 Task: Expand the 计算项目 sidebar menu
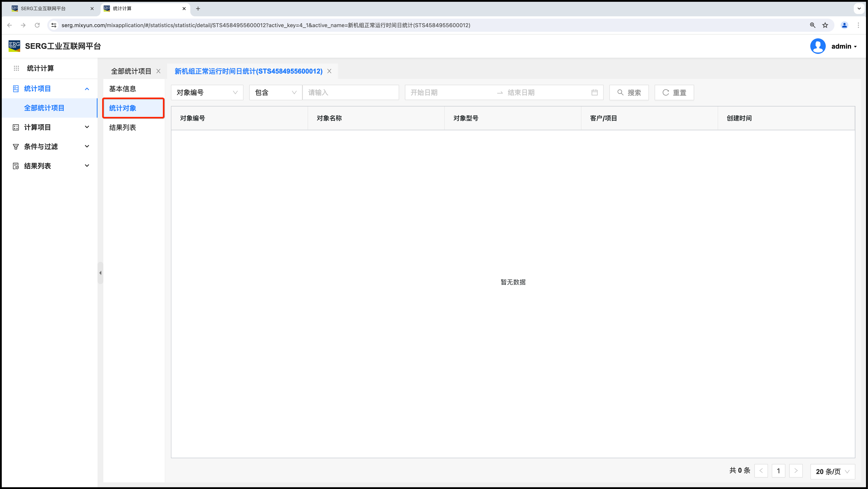pyautogui.click(x=51, y=127)
